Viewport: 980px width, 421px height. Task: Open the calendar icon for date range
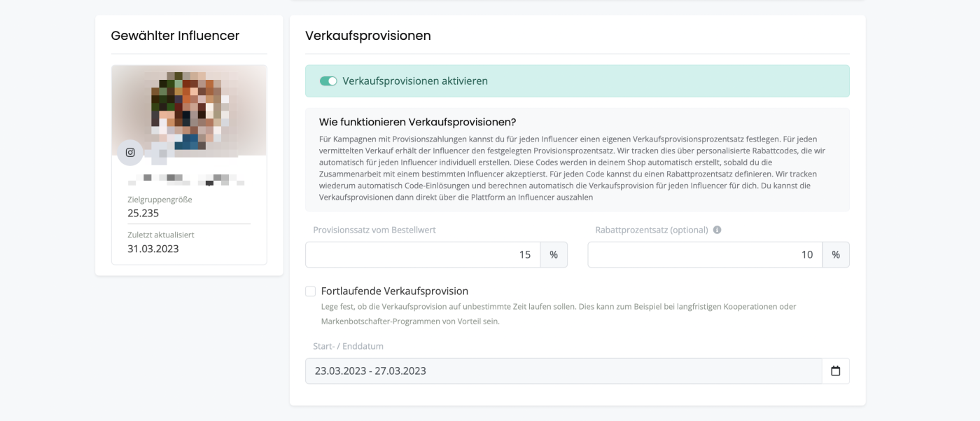pyautogui.click(x=835, y=371)
